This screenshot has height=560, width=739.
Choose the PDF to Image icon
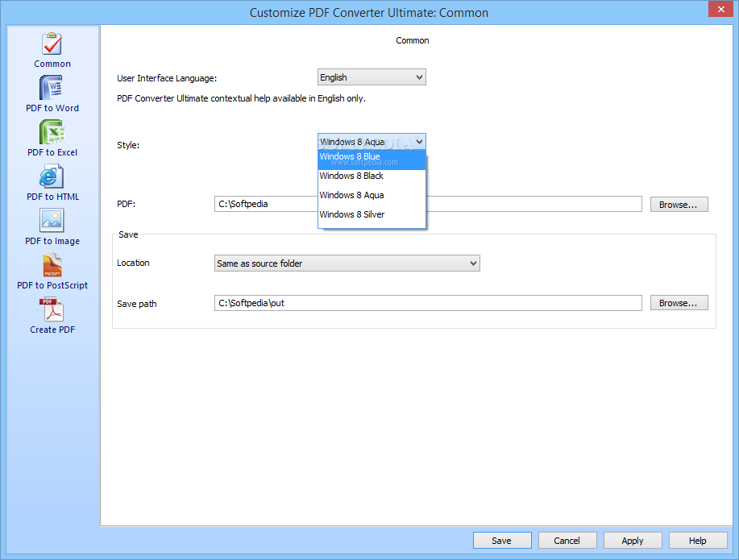[52, 221]
